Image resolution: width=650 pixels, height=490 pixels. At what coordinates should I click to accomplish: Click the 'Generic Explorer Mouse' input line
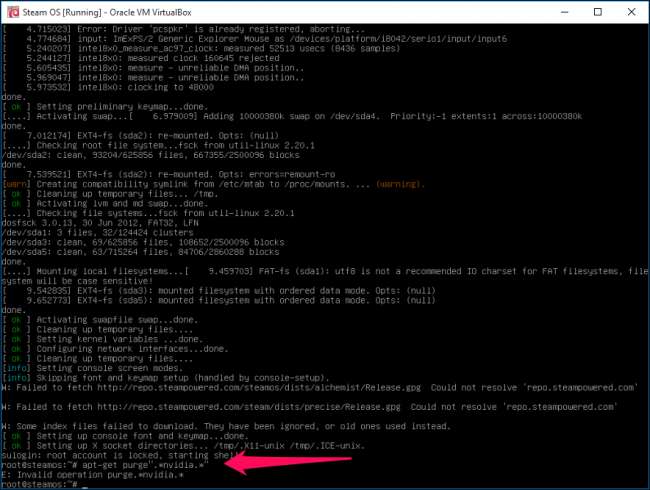[254, 39]
